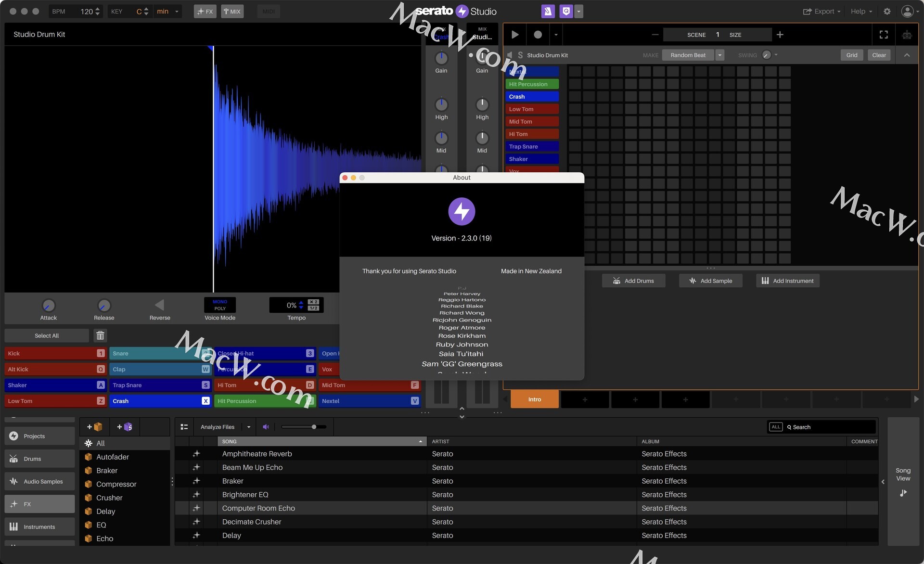The width and height of the screenshot is (924, 564).
Task: Open the record options dropdown arrow
Action: [556, 35]
